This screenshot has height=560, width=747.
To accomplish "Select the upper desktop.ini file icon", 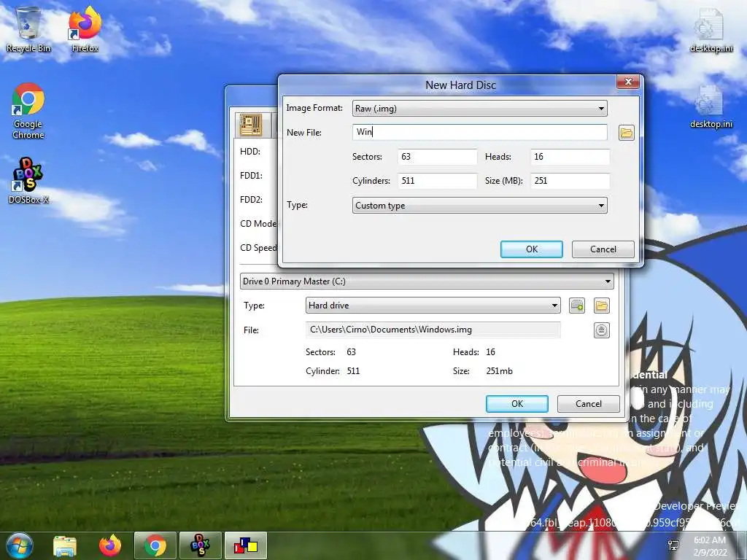I will click(x=711, y=31).
